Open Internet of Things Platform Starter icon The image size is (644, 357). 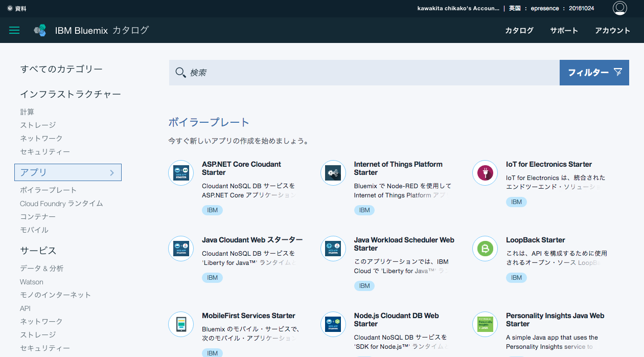coord(333,173)
